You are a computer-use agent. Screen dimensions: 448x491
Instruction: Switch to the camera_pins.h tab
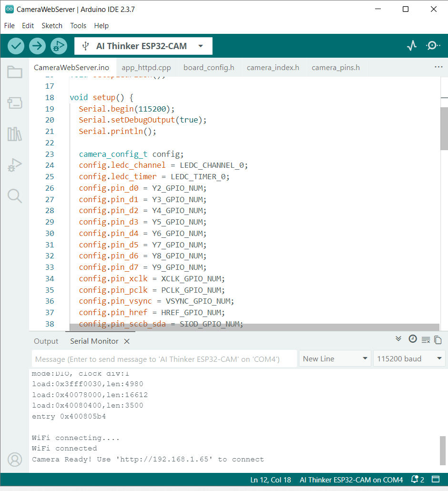pos(336,68)
